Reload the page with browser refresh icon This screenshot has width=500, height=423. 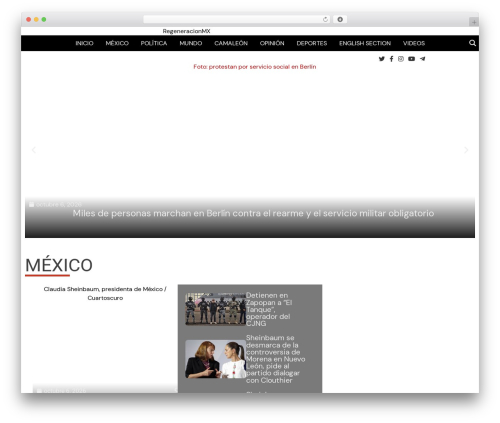pos(325,20)
